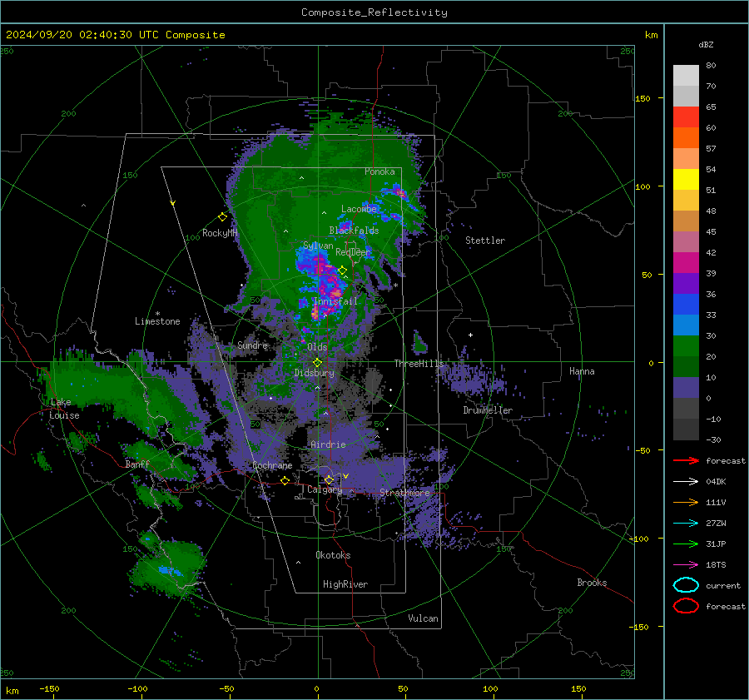Click the Brooks city label
This screenshot has width=749, height=700.
pos(592,583)
